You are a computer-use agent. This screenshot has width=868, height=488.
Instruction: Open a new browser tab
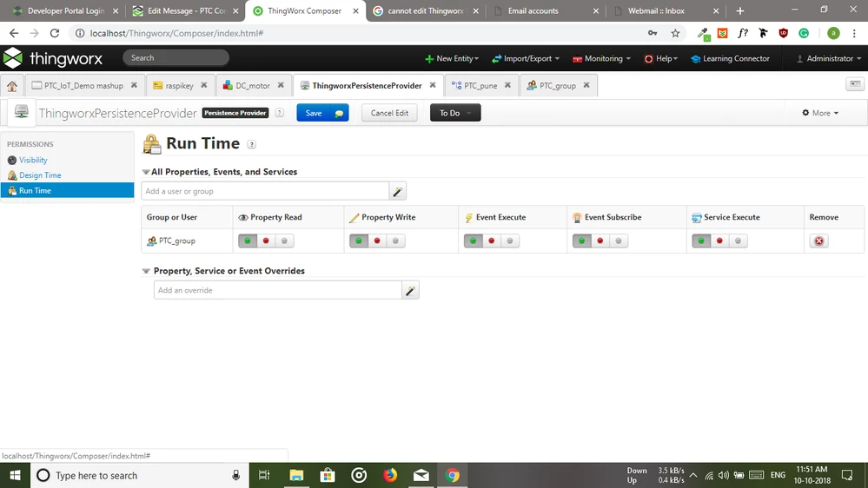tap(740, 10)
